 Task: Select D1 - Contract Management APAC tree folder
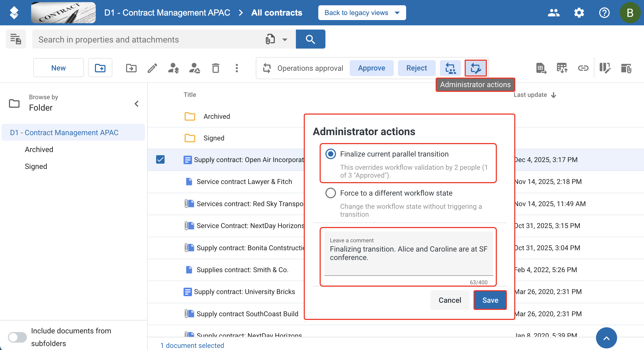[x=73, y=133]
